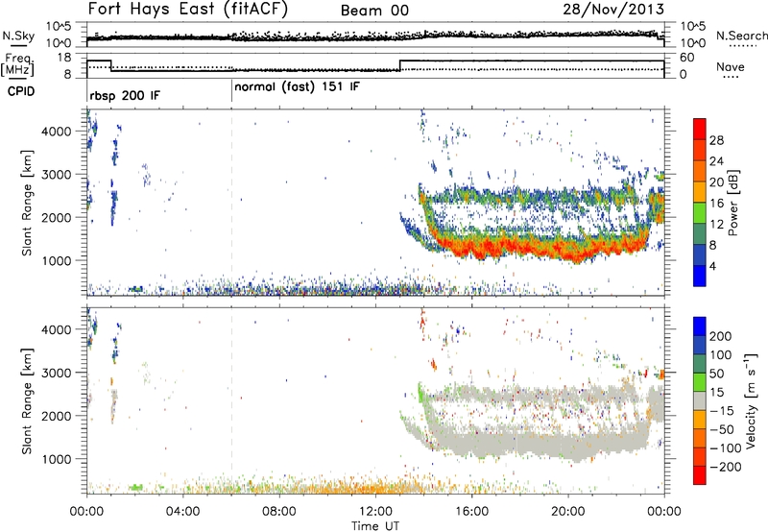
Task: Click the 'rbsp 200 IF' text
Action: coord(125,95)
